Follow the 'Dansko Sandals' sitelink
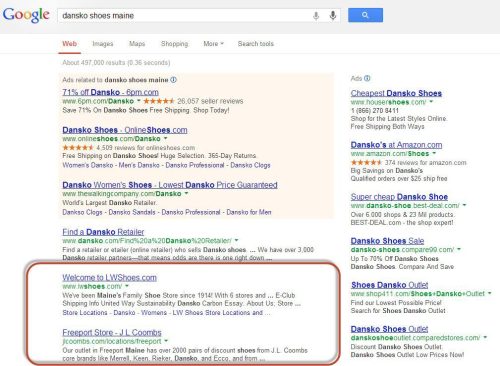 click(x=132, y=212)
